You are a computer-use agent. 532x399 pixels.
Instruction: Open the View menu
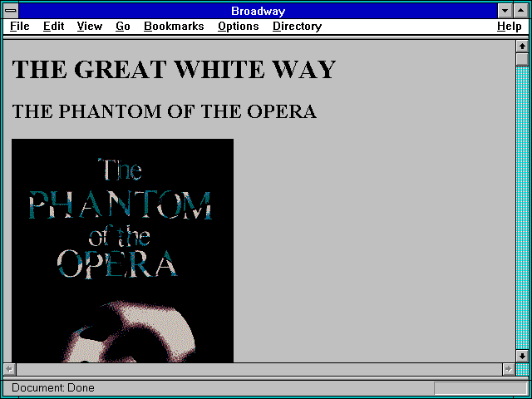point(90,27)
